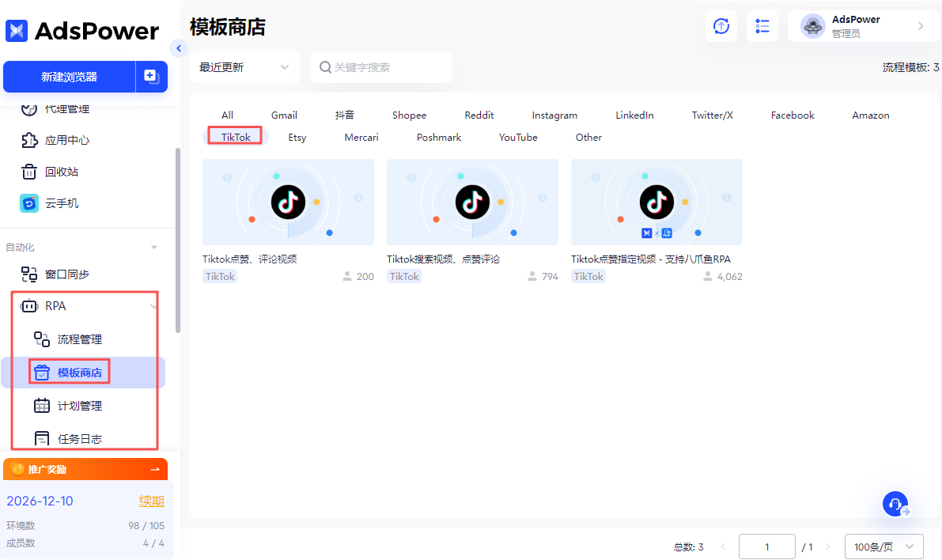Switch to the TikTok filter tab
The image size is (942, 560).
pyautogui.click(x=235, y=136)
